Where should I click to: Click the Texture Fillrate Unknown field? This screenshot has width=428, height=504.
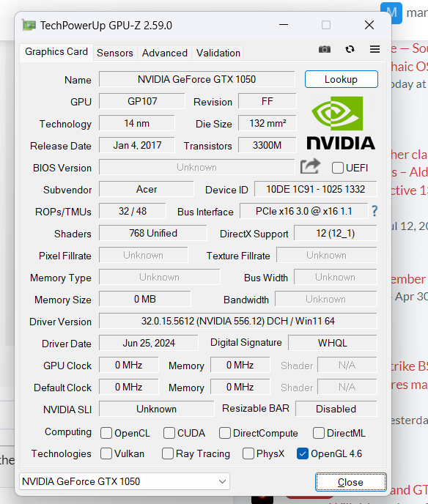326,255
